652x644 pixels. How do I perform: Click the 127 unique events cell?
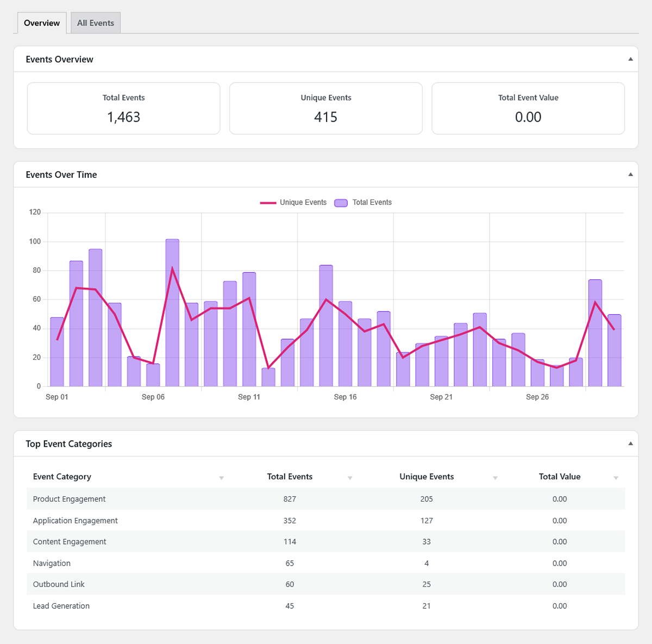tap(427, 521)
